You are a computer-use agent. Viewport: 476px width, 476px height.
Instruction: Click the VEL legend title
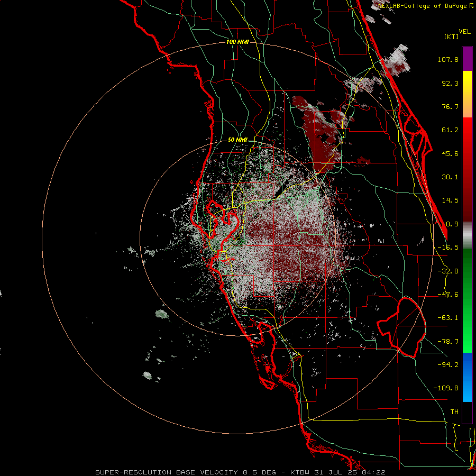[x=465, y=32]
